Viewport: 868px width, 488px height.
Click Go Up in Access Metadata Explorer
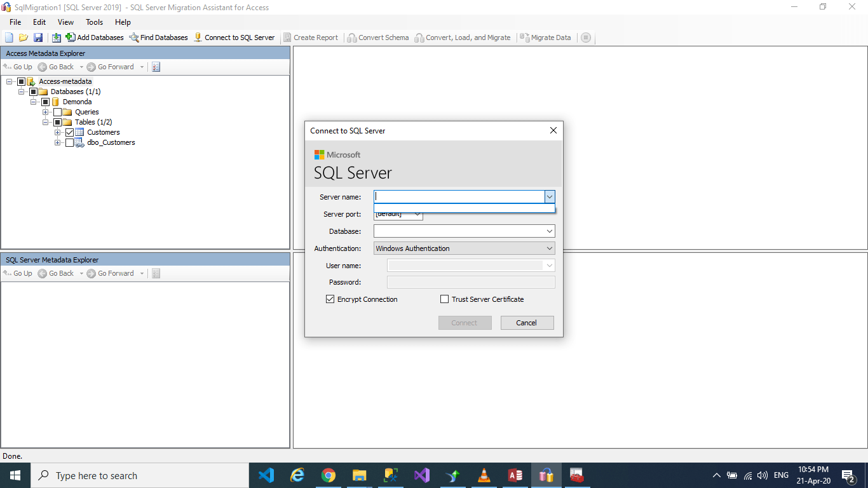[18, 67]
